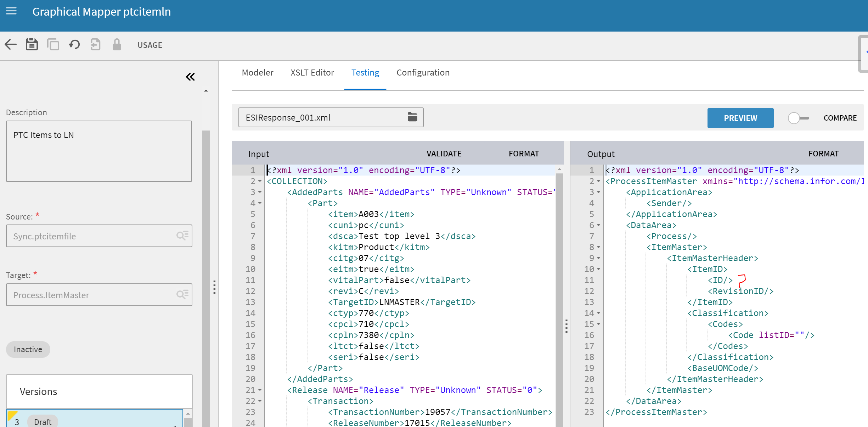868x427 pixels.
Task: Save the mapping with the disk icon
Action: 32,45
